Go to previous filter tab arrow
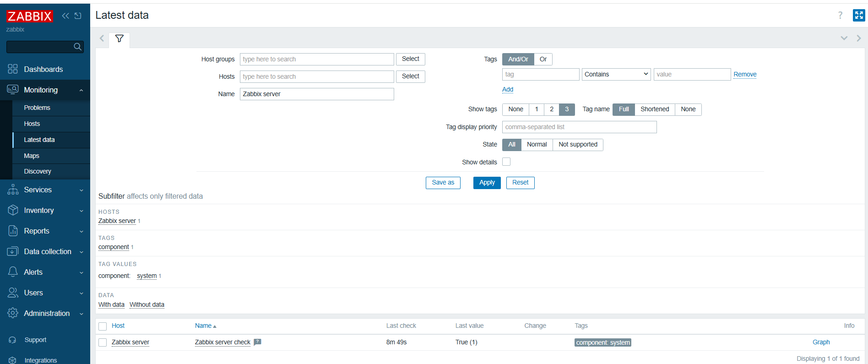868x364 pixels. pyautogui.click(x=102, y=38)
